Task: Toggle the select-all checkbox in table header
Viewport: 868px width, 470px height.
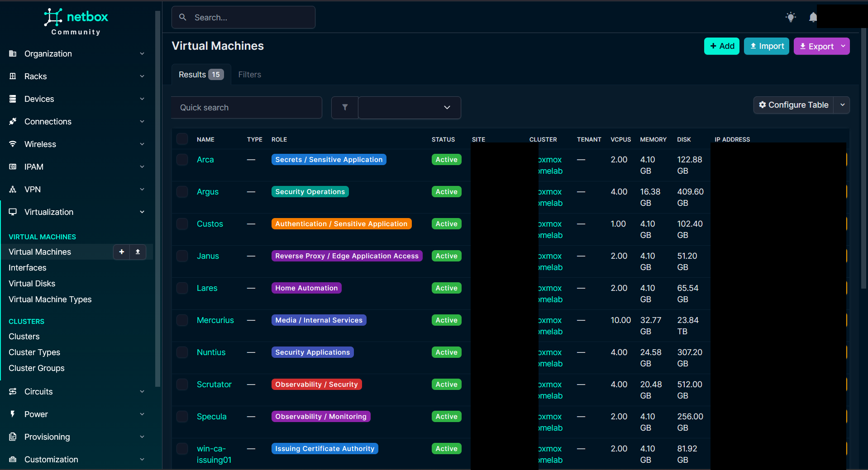Action: 182,139
